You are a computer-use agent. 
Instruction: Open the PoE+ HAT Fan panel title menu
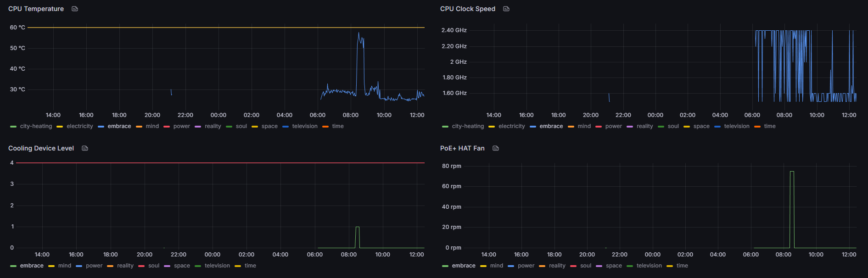pos(462,148)
